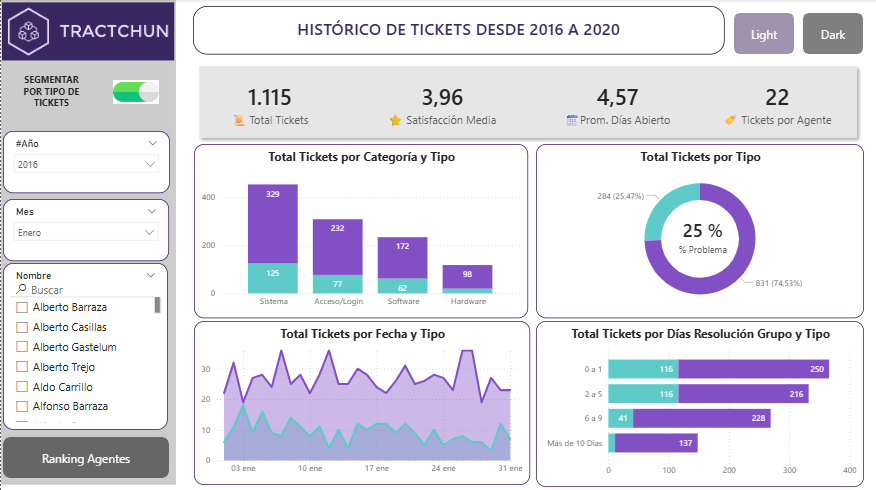Click the Hardware category axis label
The width and height of the screenshot is (876, 490).
pyautogui.click(x=468, y=301)
